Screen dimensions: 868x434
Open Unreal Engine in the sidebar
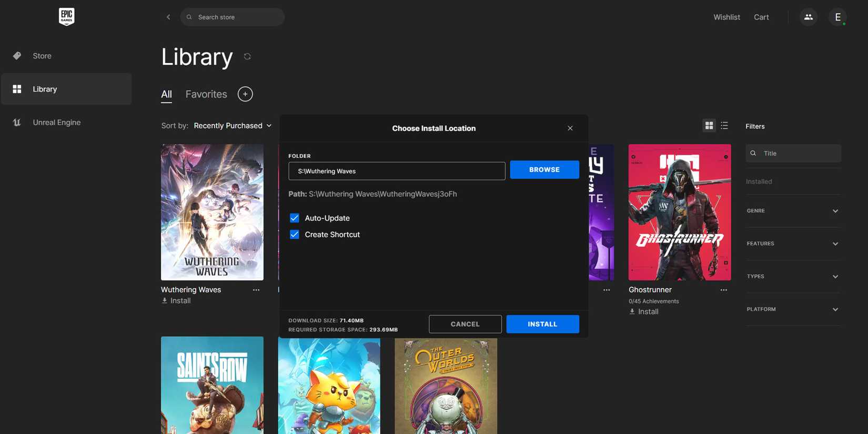[x=66, y=122]
